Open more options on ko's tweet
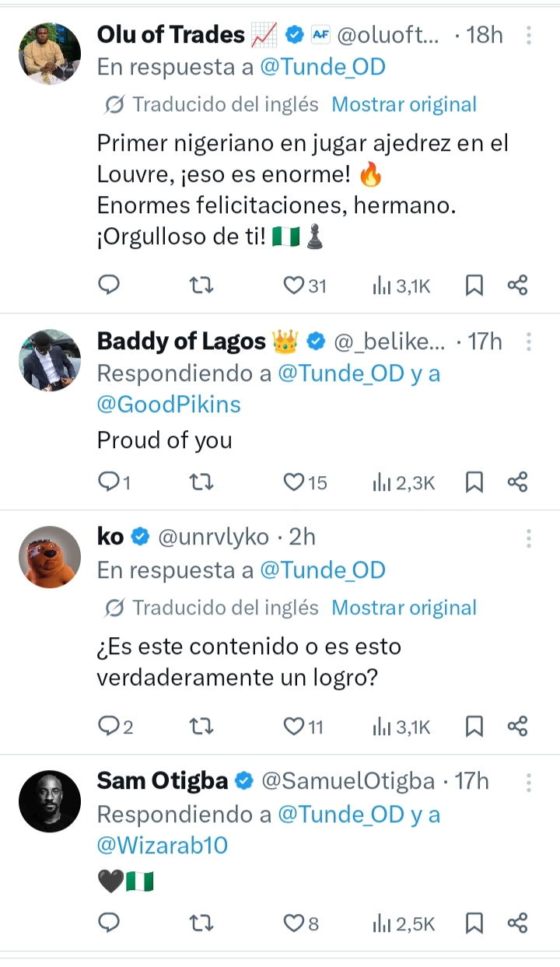Screen dimensions: 560x967 pos(529,538)
